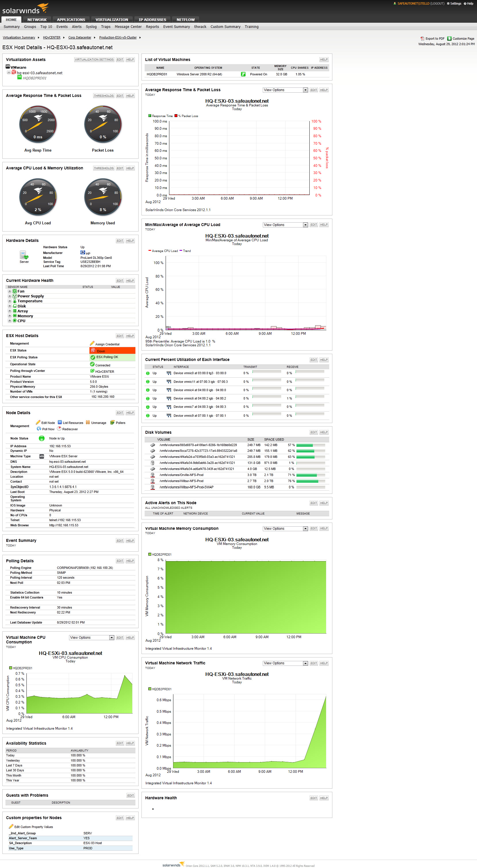Click the Memory Used gauge
The image size is (477, 868).
pos(103,197)
